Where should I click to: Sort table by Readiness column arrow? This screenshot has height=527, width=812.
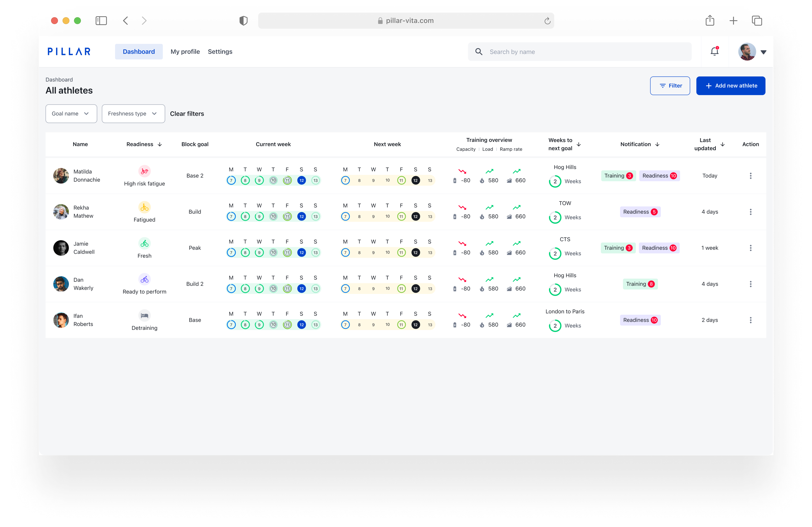(x=160, y=144)
